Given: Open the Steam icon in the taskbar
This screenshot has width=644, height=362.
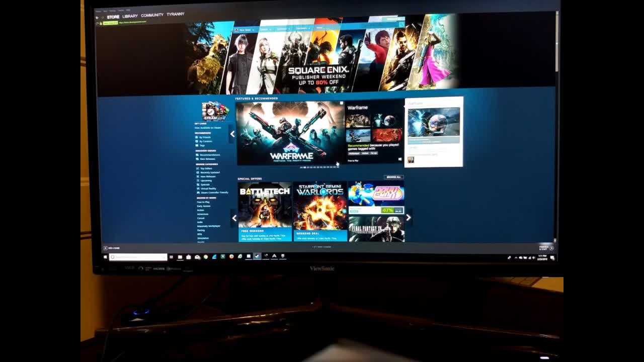Looking at the screenshot, I should [257, 256].
